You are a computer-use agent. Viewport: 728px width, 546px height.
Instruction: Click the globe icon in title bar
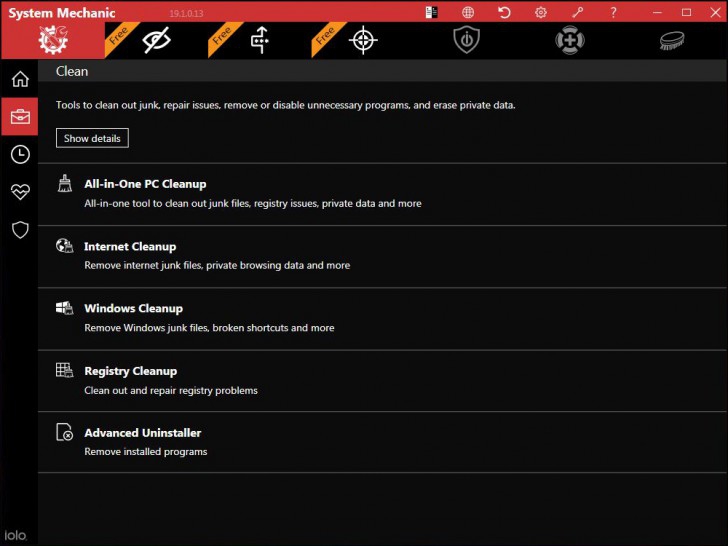point(468,13)
